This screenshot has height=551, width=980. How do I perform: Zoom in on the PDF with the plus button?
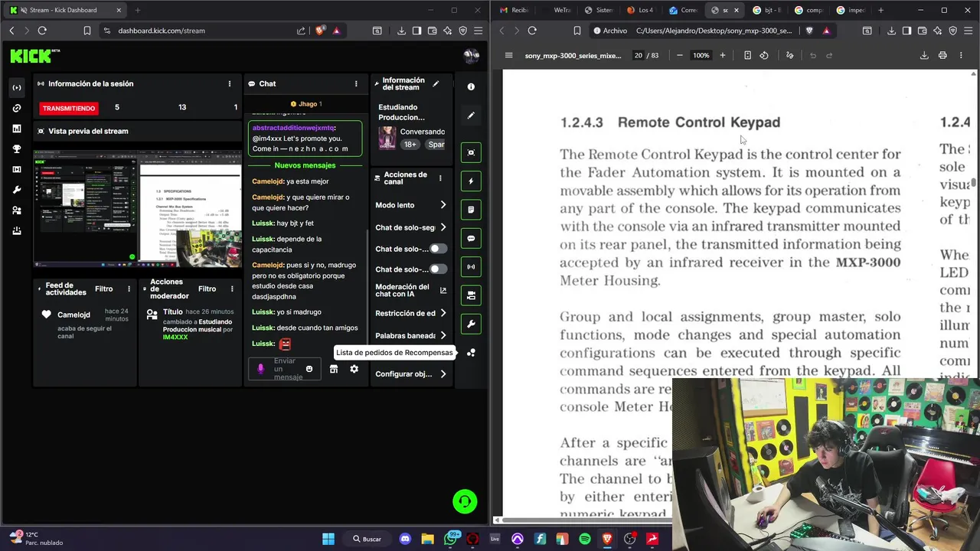[x=722, y=55]
